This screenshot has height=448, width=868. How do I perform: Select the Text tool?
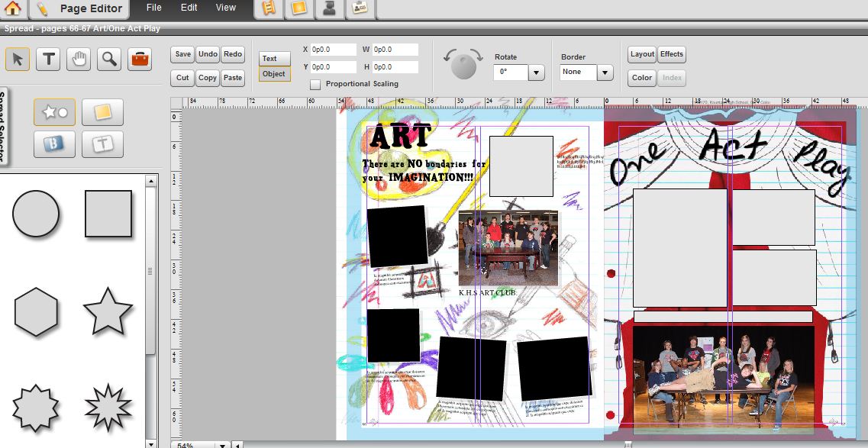click(48, 60)
